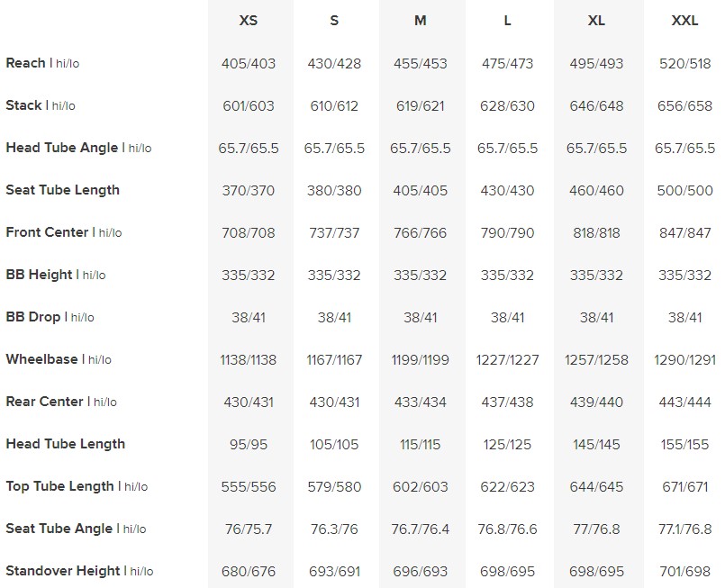Viewport: 725px width, 588px height.
Task: Click the Wheelbase value 1290/1291 for XXL
Action: [x=685, y=360]
